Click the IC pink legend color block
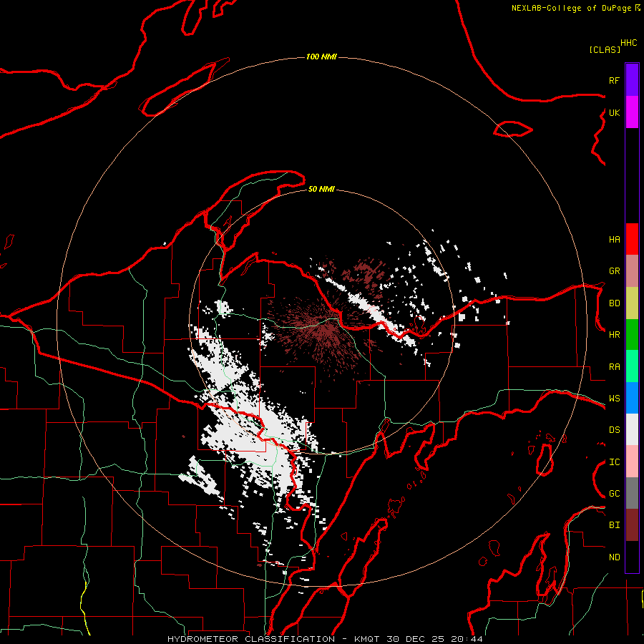Screen dimensions: 644x644 click(632, 462)
